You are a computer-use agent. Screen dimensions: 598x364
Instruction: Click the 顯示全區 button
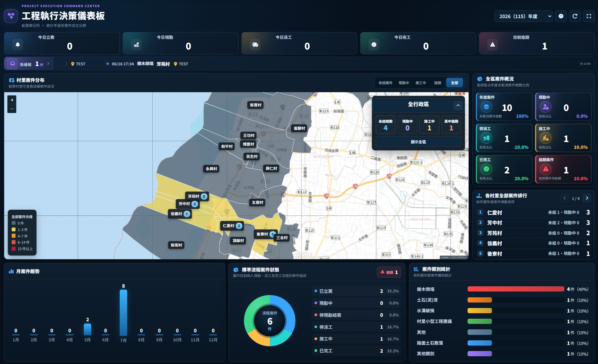click(x=418, y=142)
